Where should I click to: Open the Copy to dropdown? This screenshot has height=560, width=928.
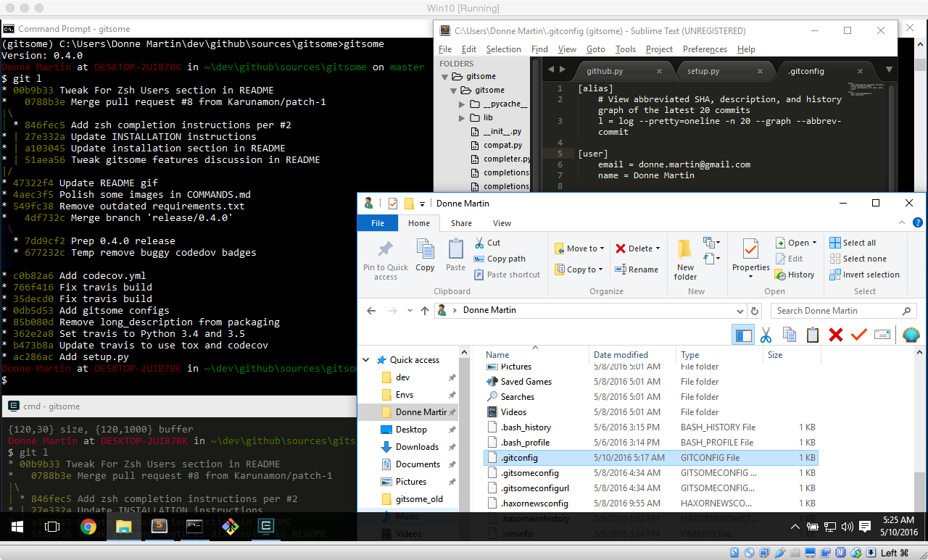[x=579, y=269]
